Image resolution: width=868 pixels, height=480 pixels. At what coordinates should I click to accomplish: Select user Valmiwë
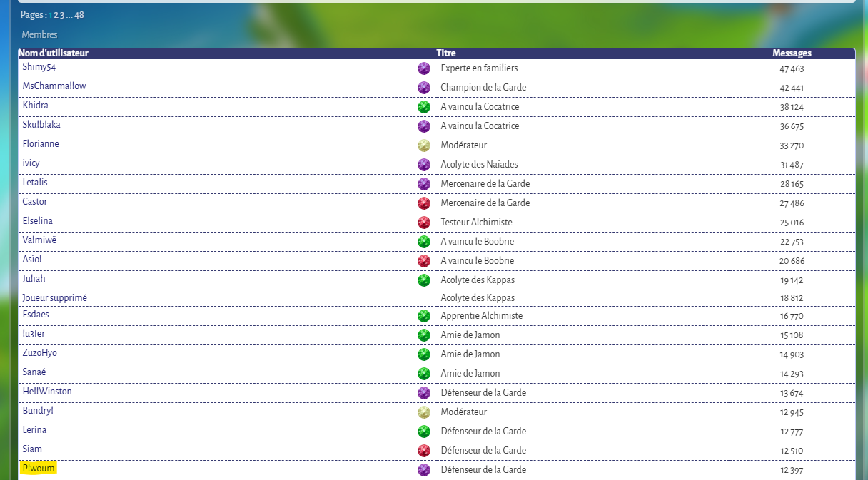pos(39,240)
